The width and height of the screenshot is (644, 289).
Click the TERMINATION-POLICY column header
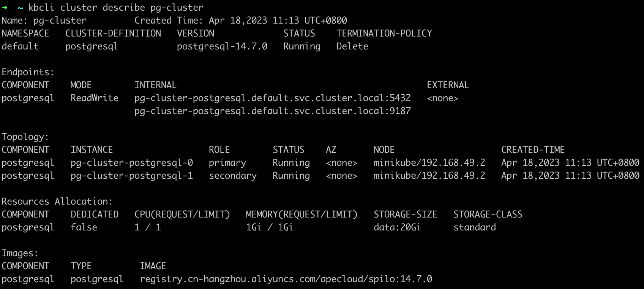coord(384,33)
